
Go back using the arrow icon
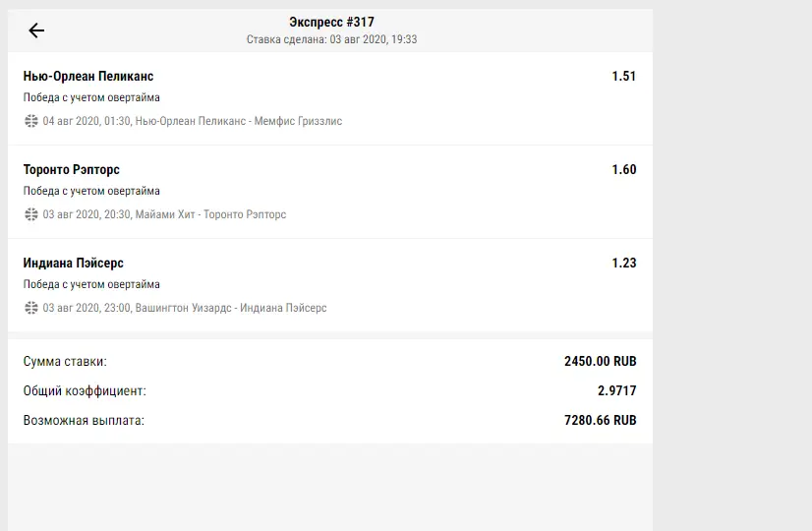[x=36, y=30]
